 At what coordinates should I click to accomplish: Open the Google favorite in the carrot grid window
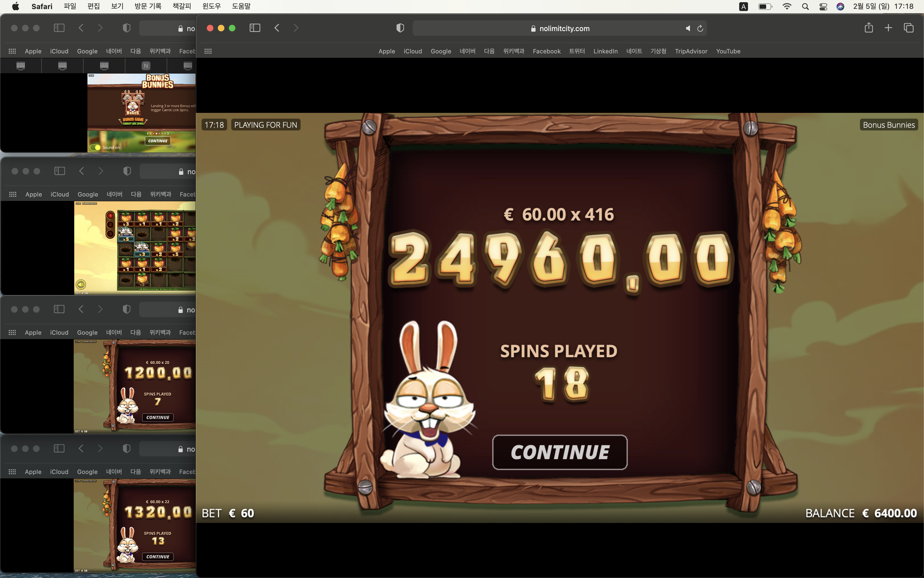click(x=88, y=194)
